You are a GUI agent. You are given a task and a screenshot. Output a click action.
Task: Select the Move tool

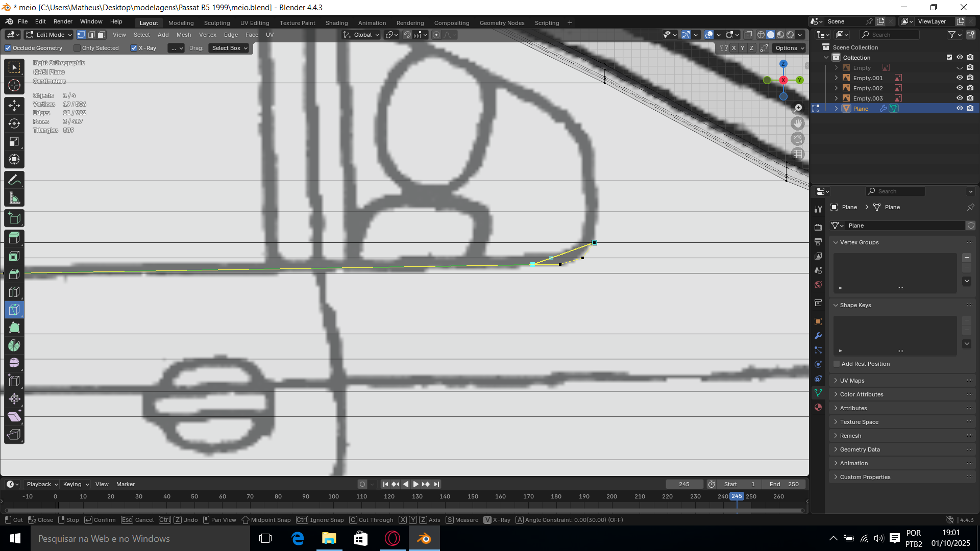[x=14, y=106]
